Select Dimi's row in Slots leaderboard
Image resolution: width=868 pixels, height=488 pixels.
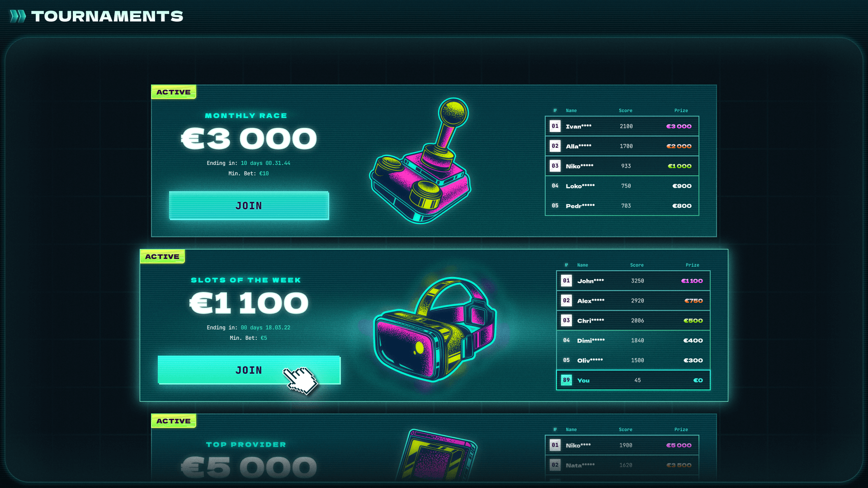coord(633,340)
